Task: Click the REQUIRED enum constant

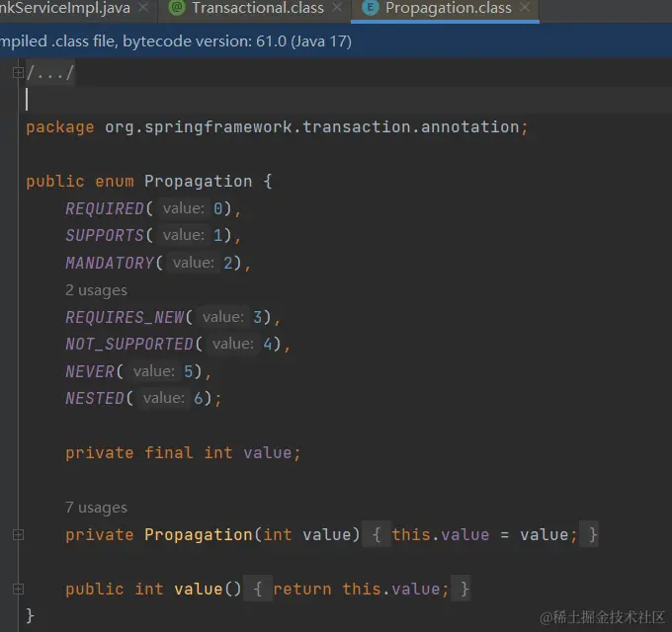Action: coord(105,208)
